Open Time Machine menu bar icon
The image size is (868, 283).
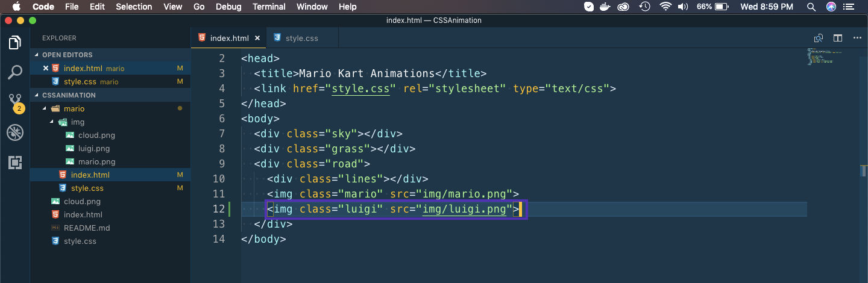click(x=645, y=7)
